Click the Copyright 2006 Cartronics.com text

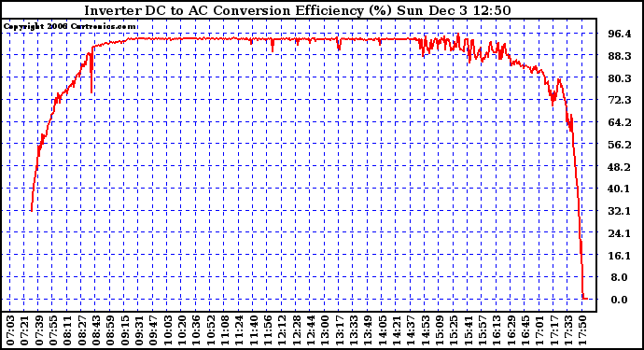(x=69, y=27)
